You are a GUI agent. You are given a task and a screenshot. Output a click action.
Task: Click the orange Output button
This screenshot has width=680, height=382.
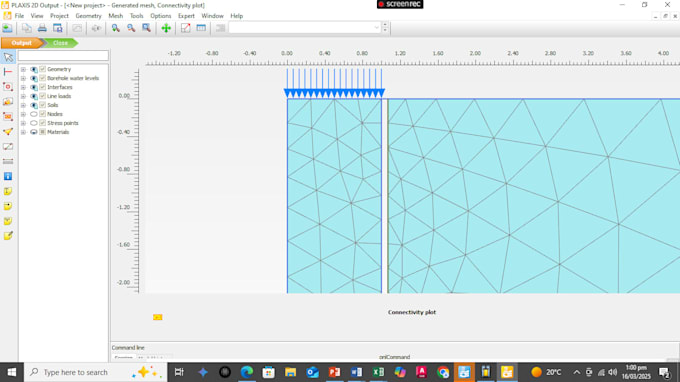click(22, 43)
